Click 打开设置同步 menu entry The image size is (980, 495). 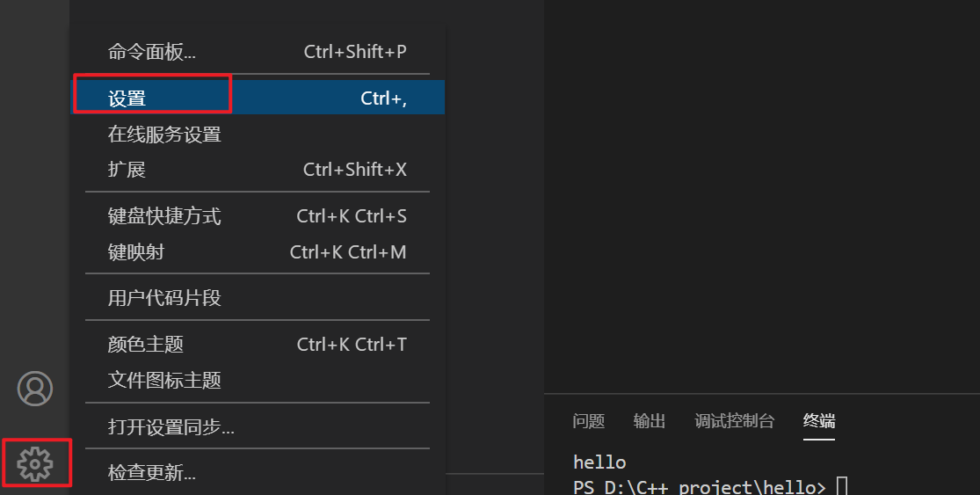258,426
